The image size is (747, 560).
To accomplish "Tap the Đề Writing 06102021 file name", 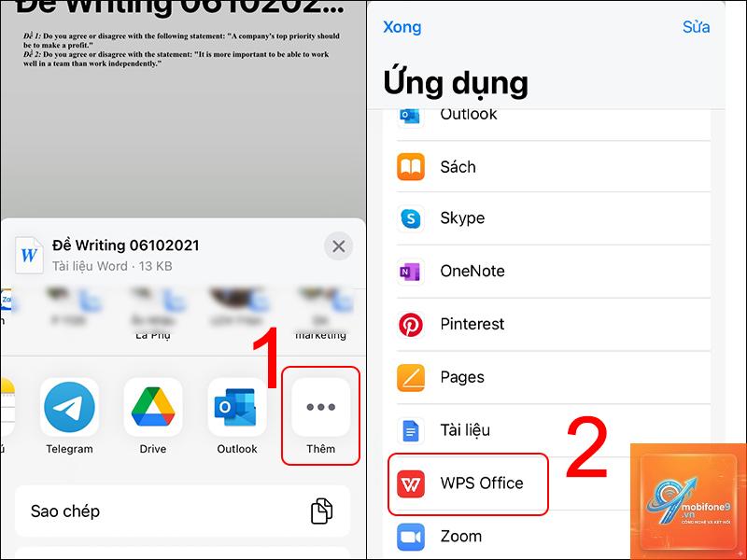I will click(126, 245).
